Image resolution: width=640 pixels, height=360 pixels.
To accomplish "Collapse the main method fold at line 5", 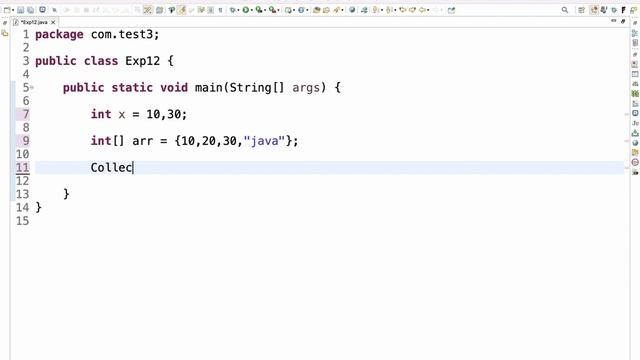I will click(32, 87).
